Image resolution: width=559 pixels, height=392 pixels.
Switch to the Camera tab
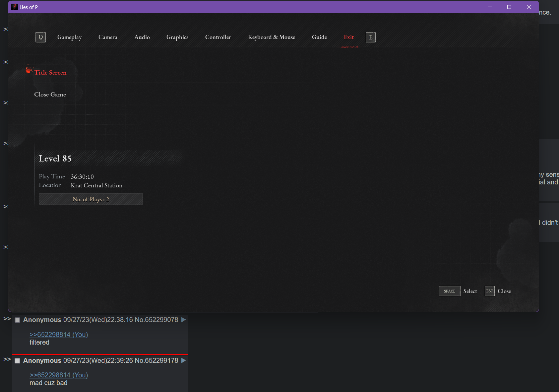[x=108, y=37]
